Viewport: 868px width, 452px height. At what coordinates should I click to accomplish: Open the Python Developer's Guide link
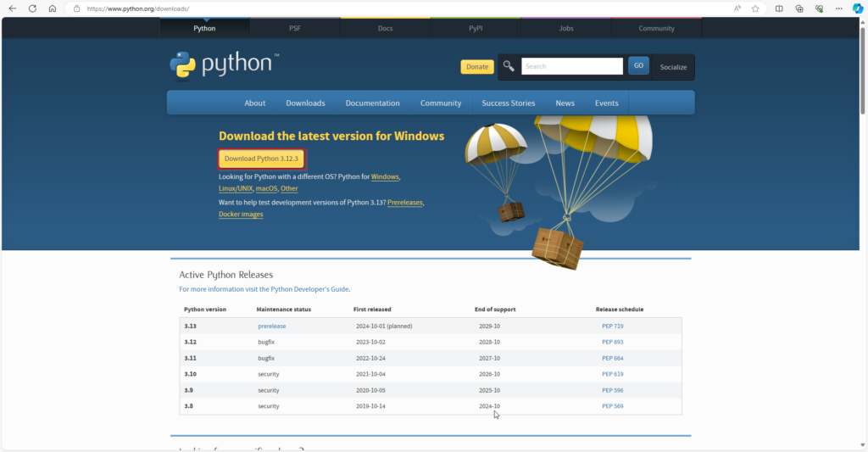coord(264,289)
